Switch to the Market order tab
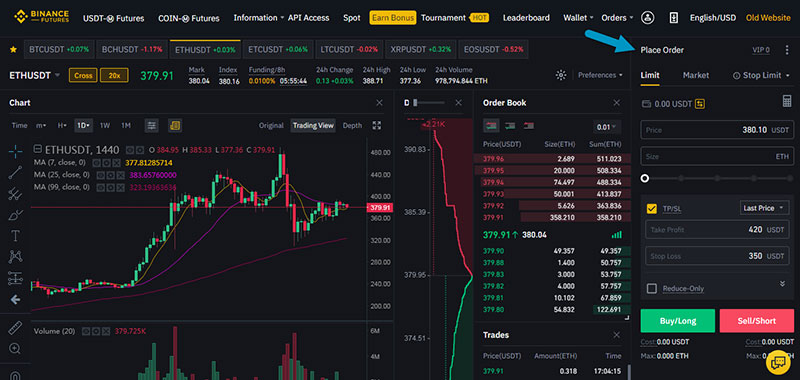This screenshot has width=800, height=380. 696,75
